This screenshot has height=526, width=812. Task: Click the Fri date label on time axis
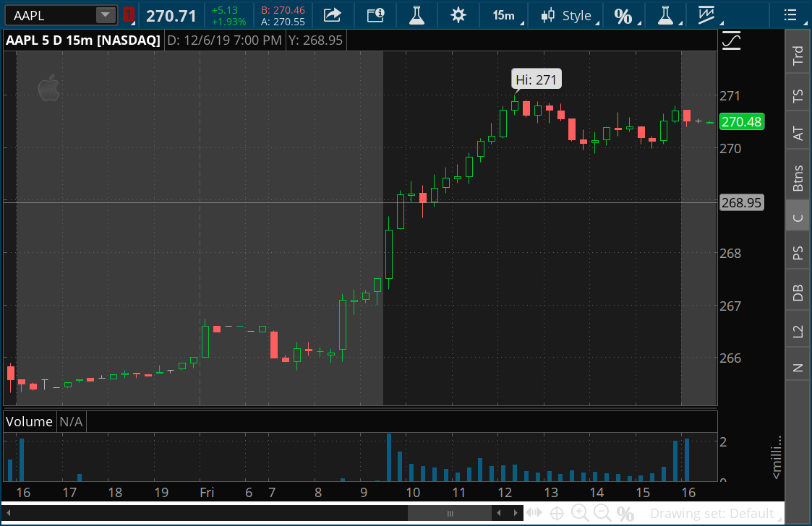tap(207, 492)
